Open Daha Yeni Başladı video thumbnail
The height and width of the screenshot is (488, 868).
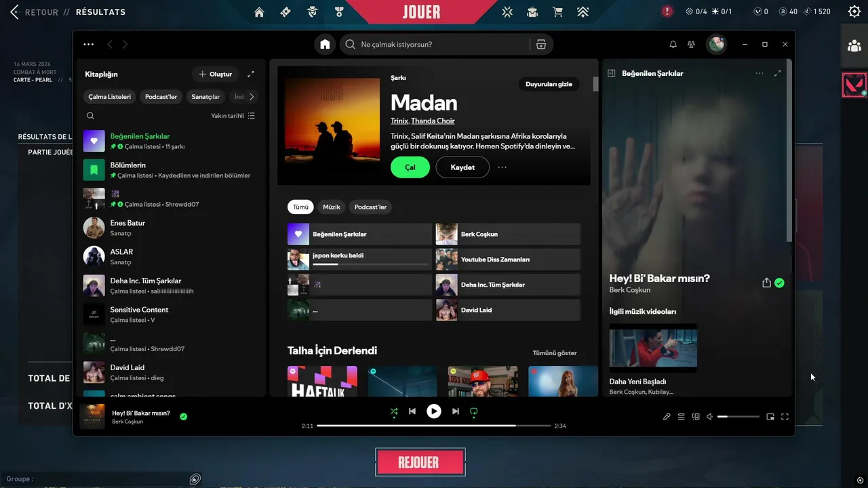click(653, 348)
